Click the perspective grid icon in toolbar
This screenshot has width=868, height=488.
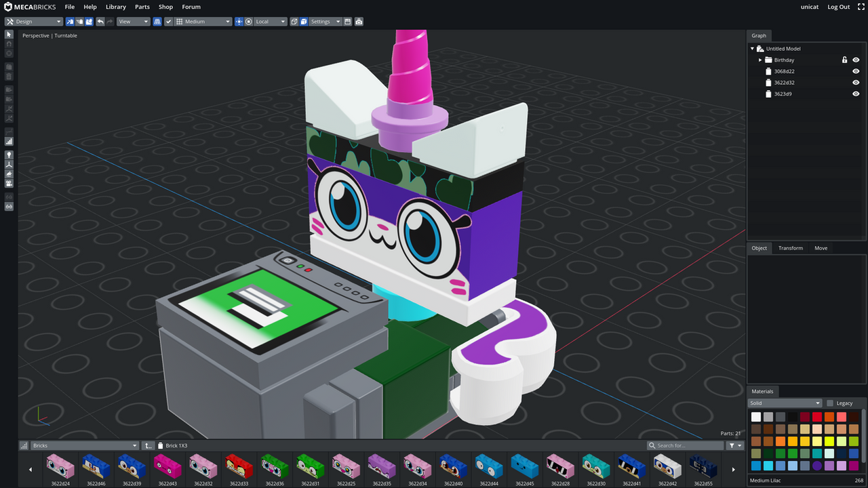157,22
